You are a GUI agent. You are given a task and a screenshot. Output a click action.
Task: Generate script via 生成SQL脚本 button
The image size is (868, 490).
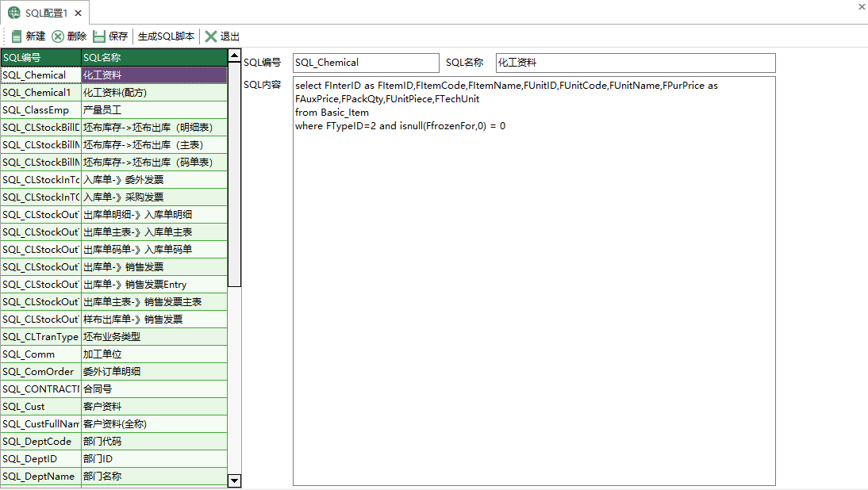166,36
